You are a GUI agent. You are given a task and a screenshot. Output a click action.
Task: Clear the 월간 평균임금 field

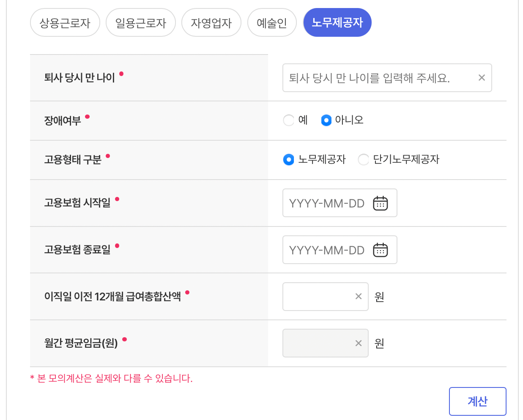tap(358, 343)
